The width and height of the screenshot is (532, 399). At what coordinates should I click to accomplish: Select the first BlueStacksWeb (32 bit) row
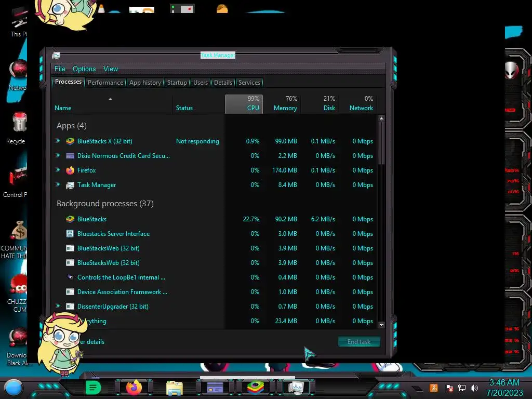[x=214, y=248]
